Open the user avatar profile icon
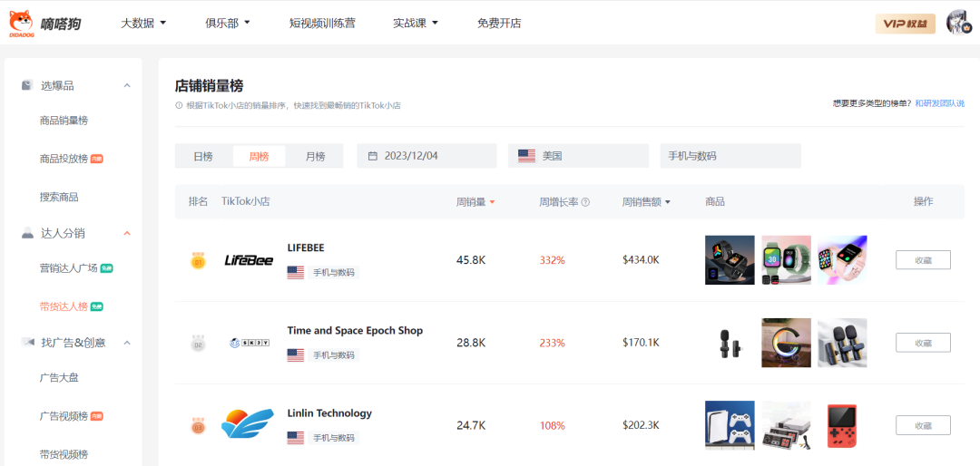Image resolution: width=980 pixels, height=466 pixels. point(958,23)
